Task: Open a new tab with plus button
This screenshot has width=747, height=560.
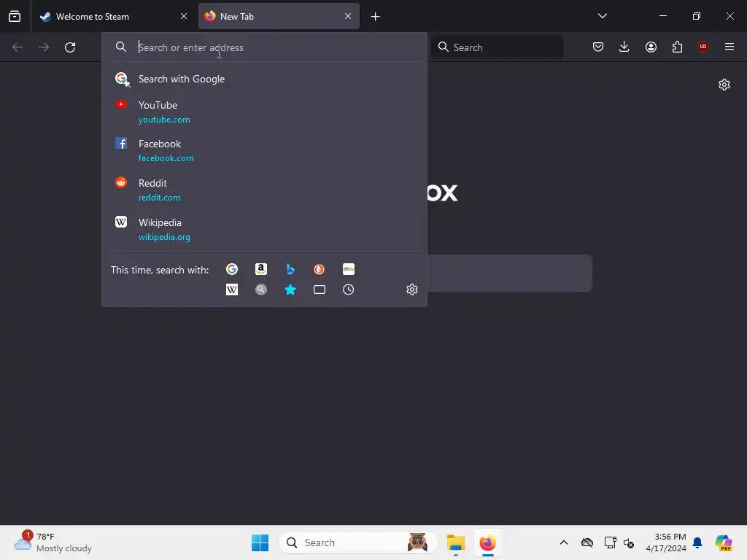Action: click(x=376, y=17)
